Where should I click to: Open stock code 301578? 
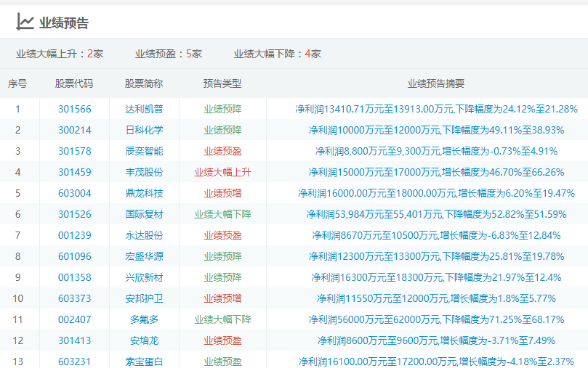click(75, 151)
